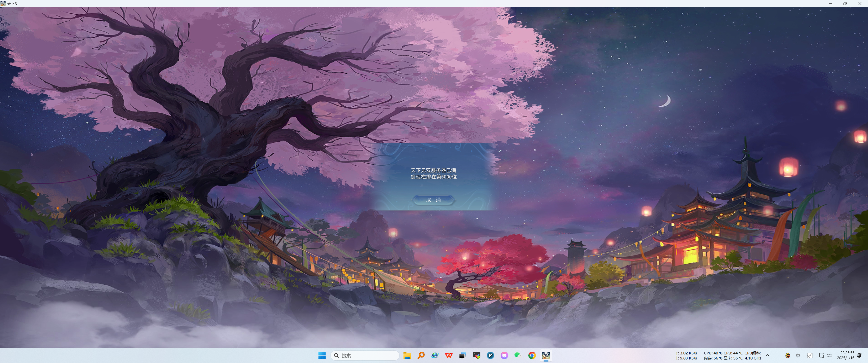Viewport: 868px width, 363px height.
Task: Click the white square pen tray icon
Action: point(810,355)
